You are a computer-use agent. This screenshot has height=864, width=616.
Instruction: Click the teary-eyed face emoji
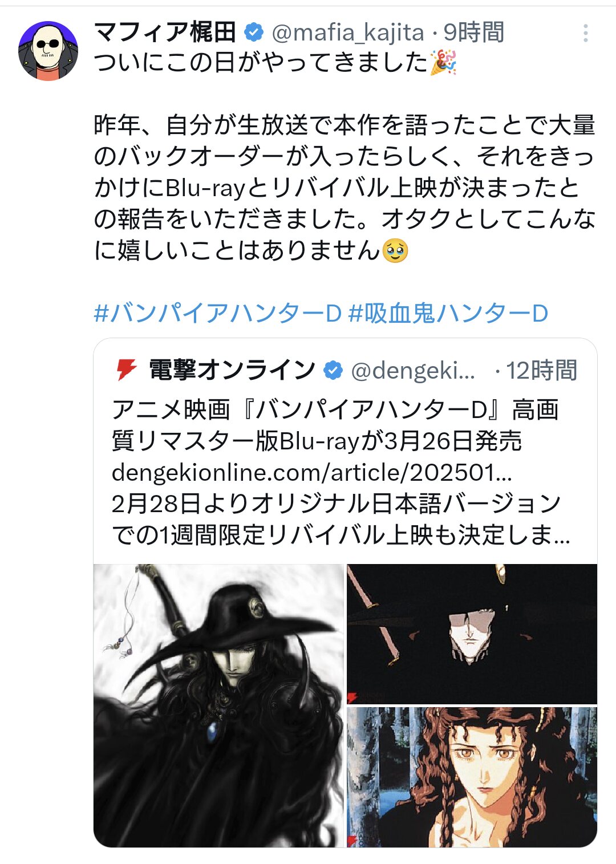(x=395, y=250)
